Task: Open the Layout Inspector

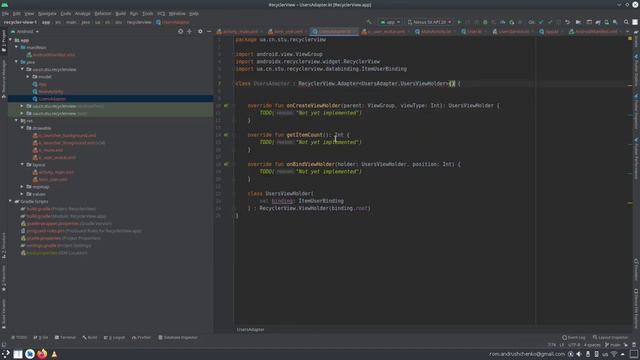Action: pos(610,338)
